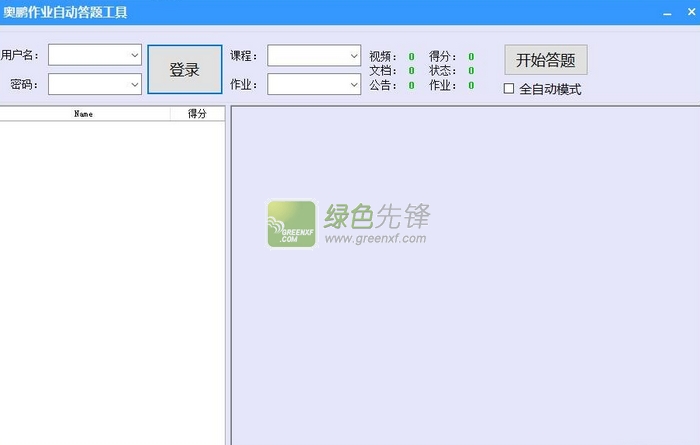Enable the 全自动模式 checkbox
Viewport: 700px width, 445px height.
(508, 88)
